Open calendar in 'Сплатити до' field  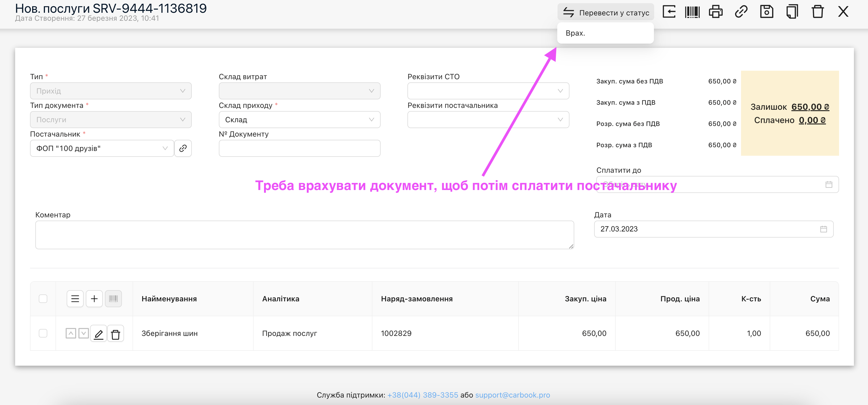coord(829,184)
